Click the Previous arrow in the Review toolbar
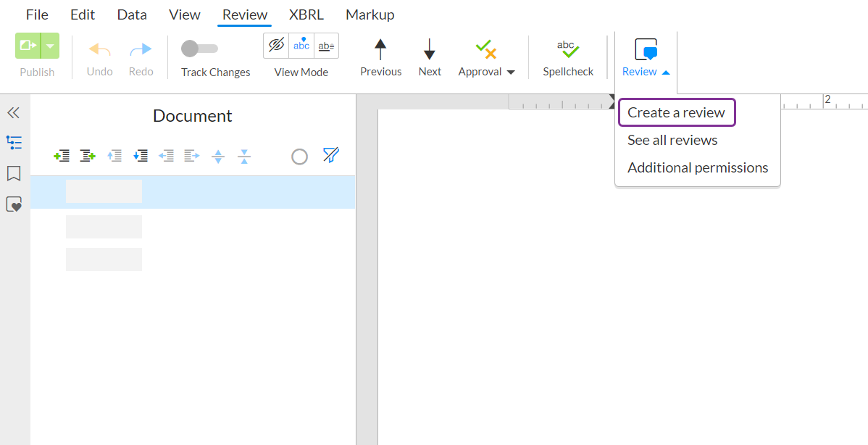 (x=380, y=57)
